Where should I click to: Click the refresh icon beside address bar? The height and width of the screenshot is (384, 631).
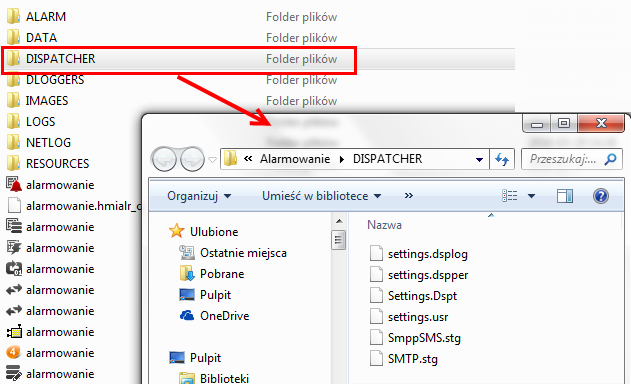[502, 159]
